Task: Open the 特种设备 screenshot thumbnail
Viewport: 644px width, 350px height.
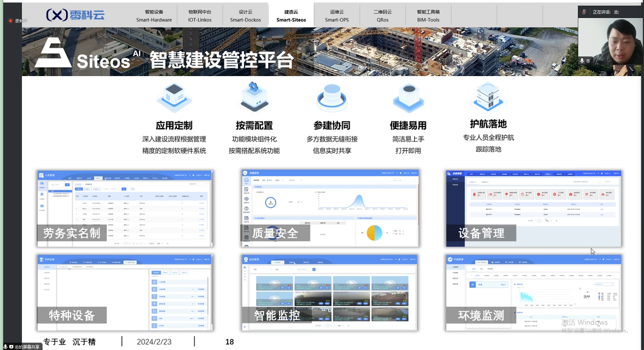Action: click(125, 292)
